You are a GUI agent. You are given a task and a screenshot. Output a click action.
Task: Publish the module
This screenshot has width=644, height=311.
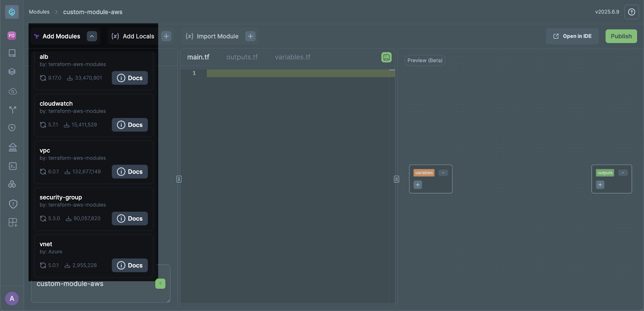(x=621, y=36)
